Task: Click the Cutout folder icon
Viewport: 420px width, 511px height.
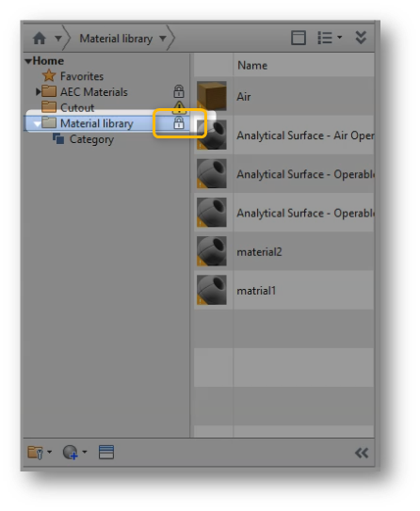Action: pos(49,107)
